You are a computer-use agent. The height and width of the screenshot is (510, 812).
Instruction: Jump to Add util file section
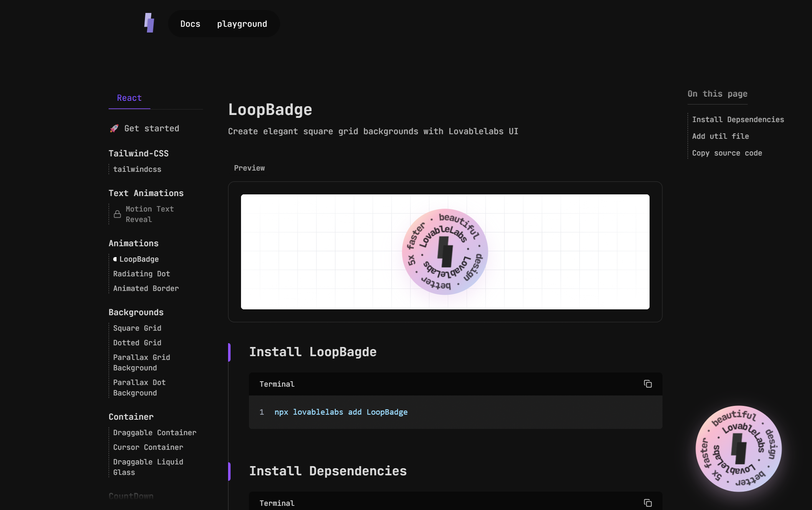721,136
